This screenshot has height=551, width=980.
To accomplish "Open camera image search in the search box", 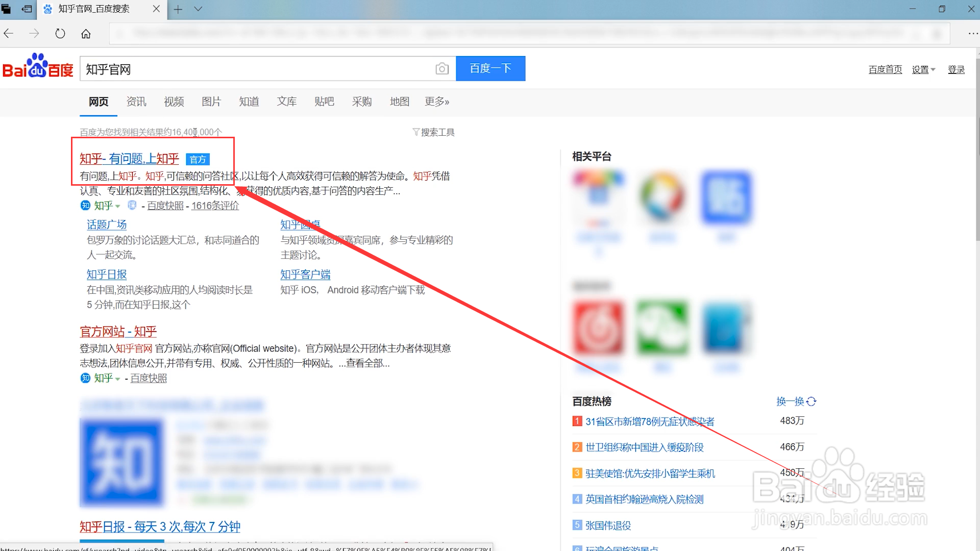I will pos(442,69).
